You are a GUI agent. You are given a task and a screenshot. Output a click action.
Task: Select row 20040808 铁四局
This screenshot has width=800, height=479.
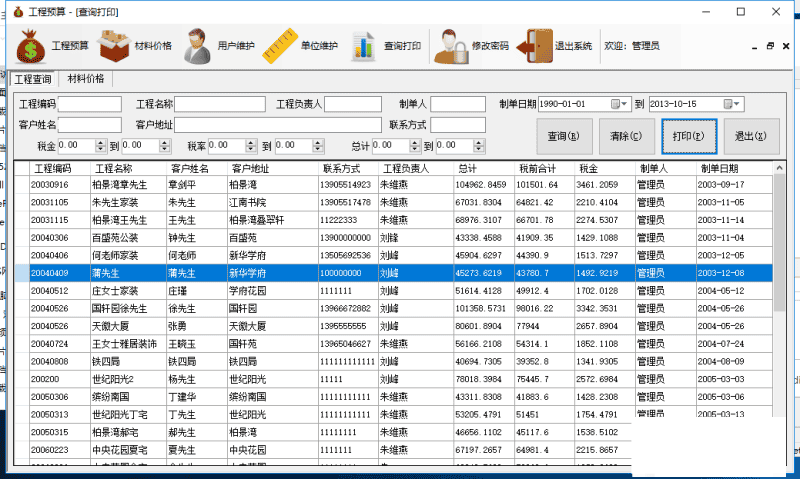click(x=393, y=362)
